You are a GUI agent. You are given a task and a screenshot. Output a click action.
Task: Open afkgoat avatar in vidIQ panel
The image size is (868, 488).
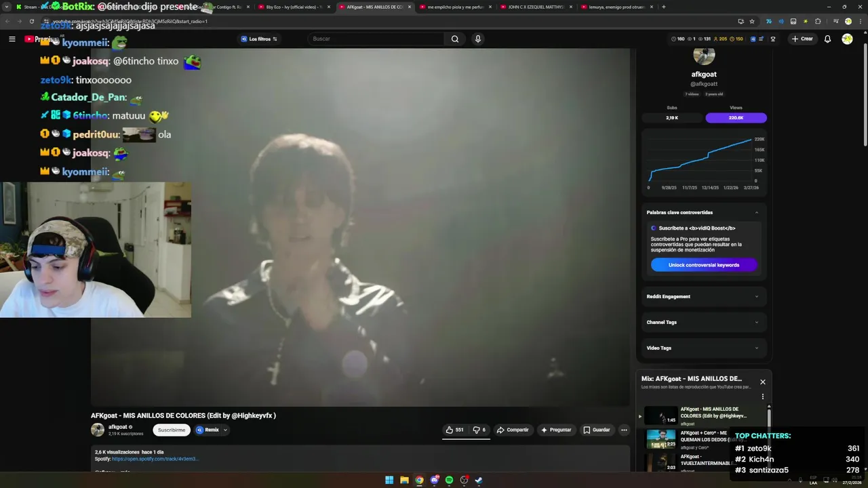[x=704, y=56]
